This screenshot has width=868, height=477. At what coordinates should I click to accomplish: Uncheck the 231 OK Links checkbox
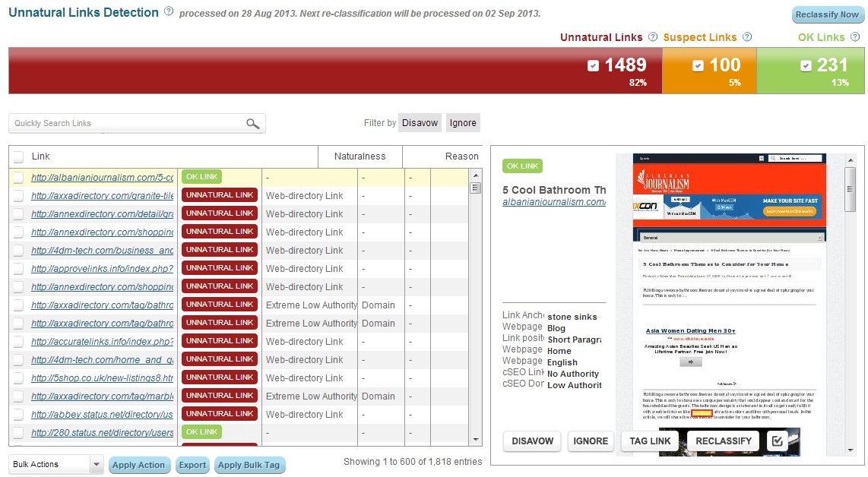(806, 66)
